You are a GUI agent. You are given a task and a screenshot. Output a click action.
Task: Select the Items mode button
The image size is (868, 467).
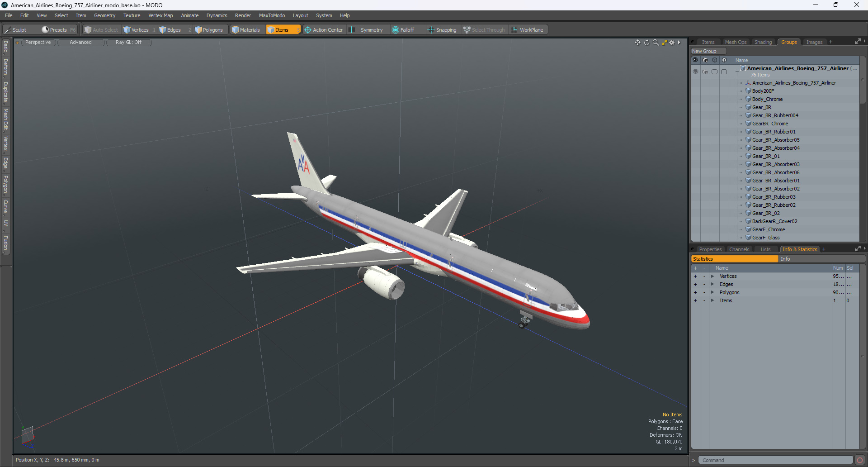283,30
